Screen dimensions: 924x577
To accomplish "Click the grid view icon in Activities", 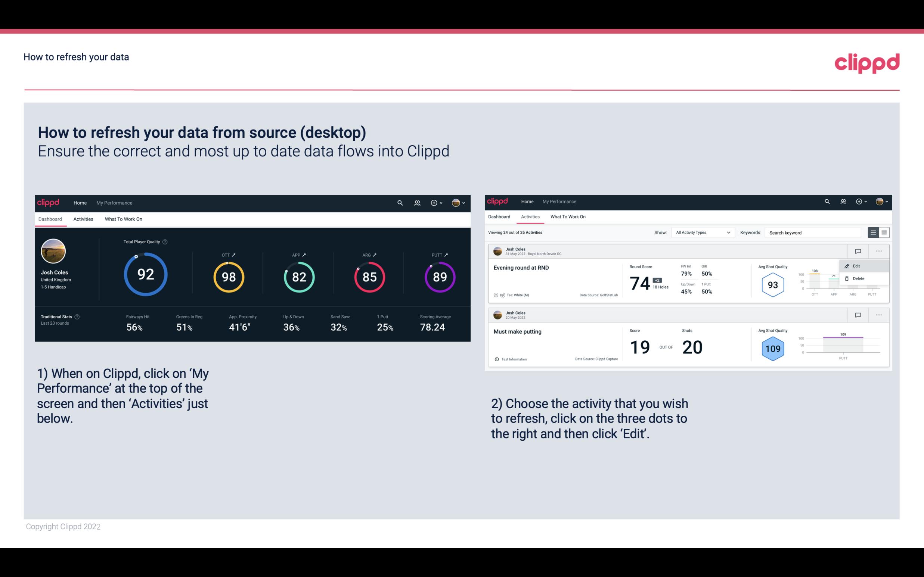I will 883,233.
